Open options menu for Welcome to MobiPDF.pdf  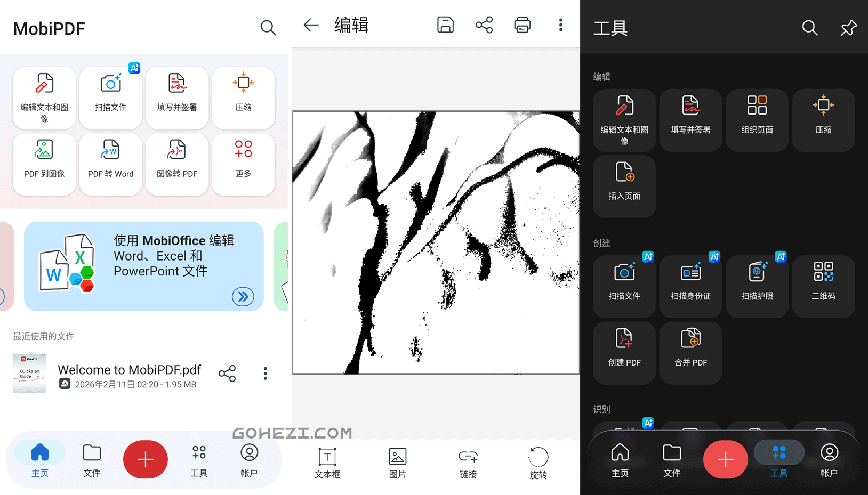tap(265, 374)
